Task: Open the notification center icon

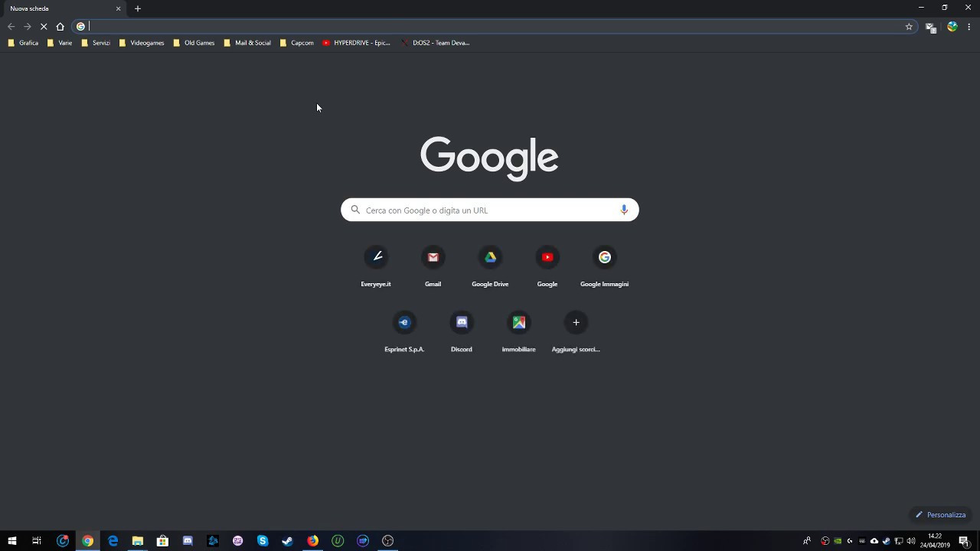Action: tap(964, 541)
